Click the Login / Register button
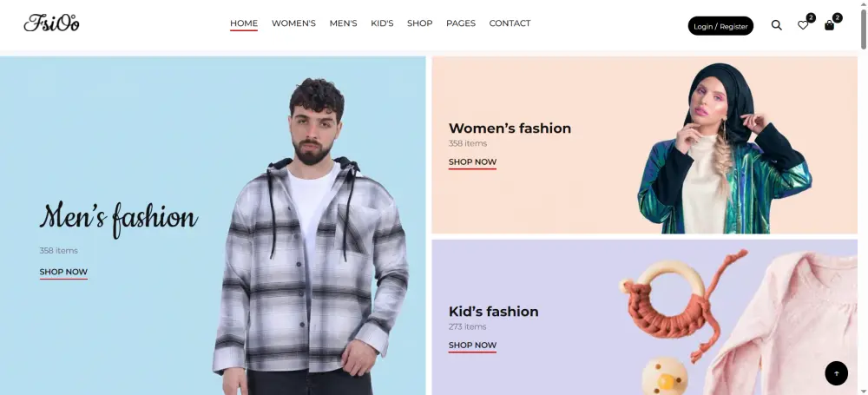 click(720, 26)
